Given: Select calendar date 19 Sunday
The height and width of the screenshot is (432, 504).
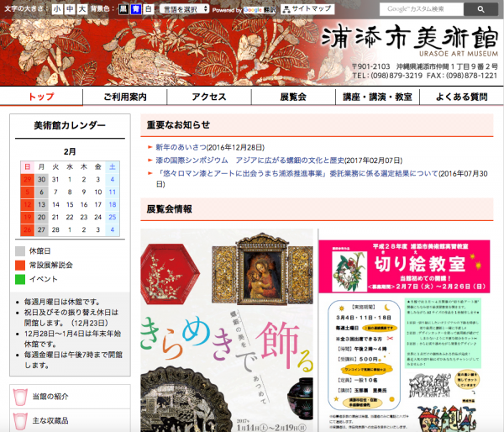Looking at the screenshot, I should tap(28, 217).
